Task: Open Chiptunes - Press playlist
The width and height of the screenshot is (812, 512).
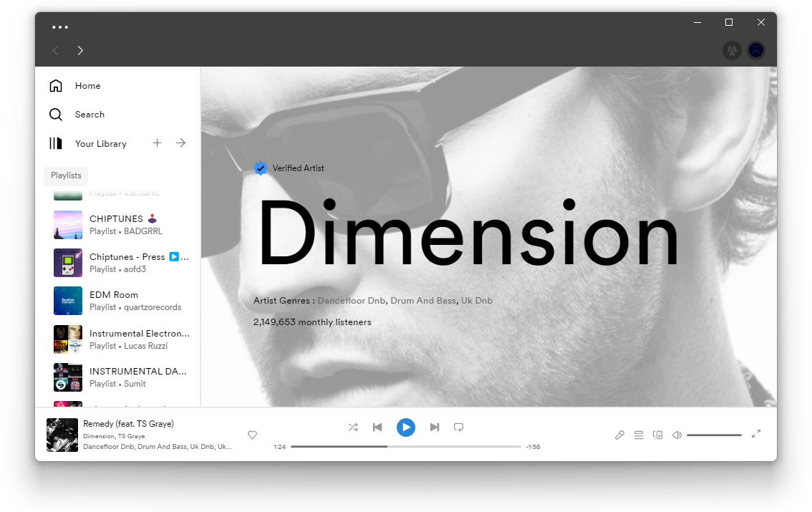Action: (122, 263)
